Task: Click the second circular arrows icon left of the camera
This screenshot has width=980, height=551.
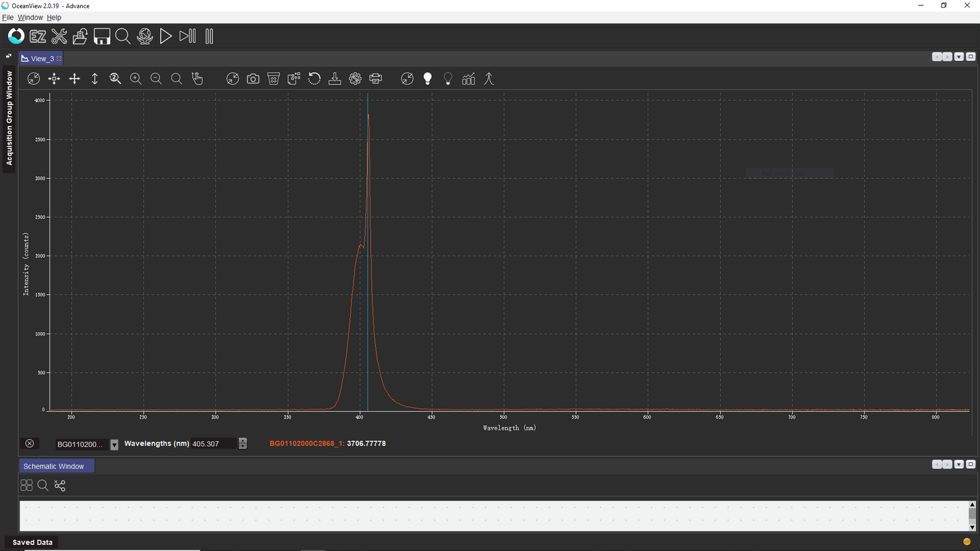Action: pos(233,79)
